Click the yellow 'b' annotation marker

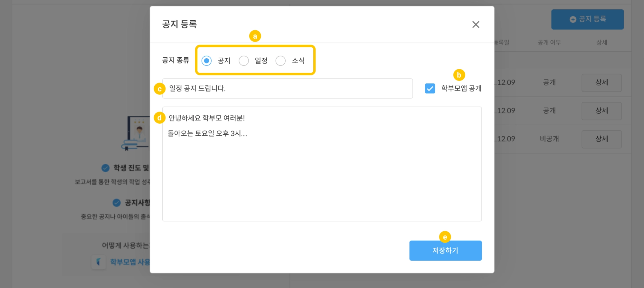[x=459, y=75]
